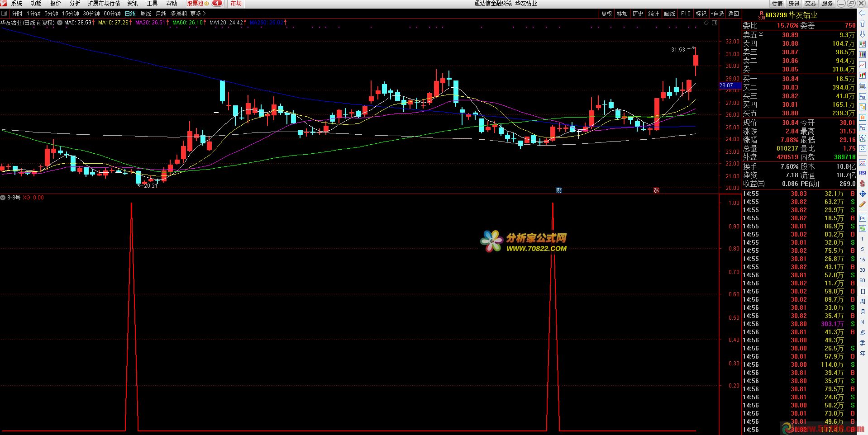Image resolution: width=868 pixels, height=435 pixels.
Task: Click the 历史 button
Action: 638,14
